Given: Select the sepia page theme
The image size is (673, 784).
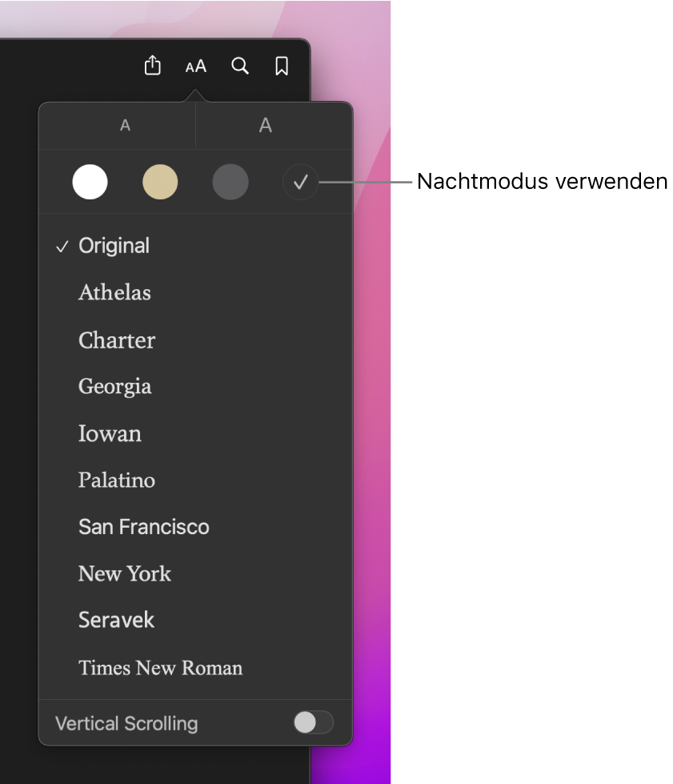Looking at the screenshot, I should (x=160, y=182).
